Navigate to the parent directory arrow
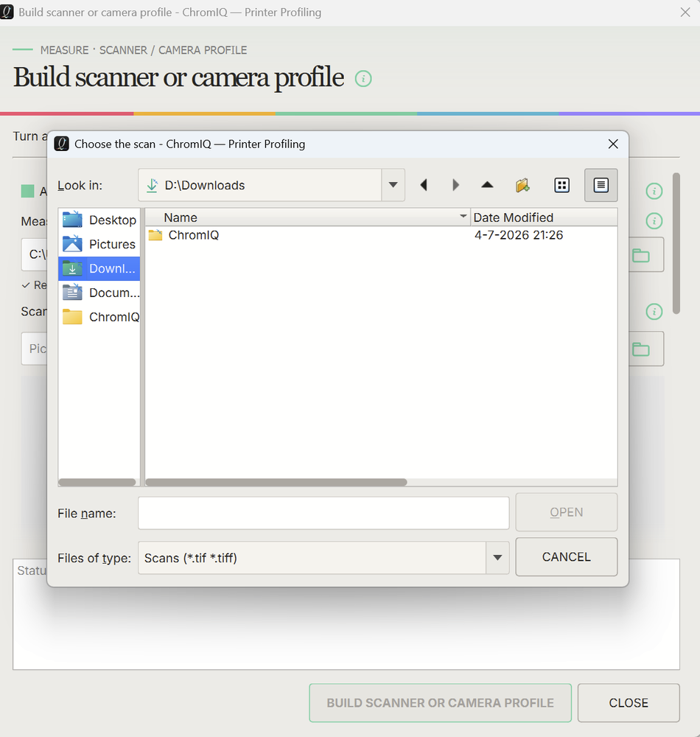The height and width of the screenshot is (737, 700). click(x=487, y=185)
